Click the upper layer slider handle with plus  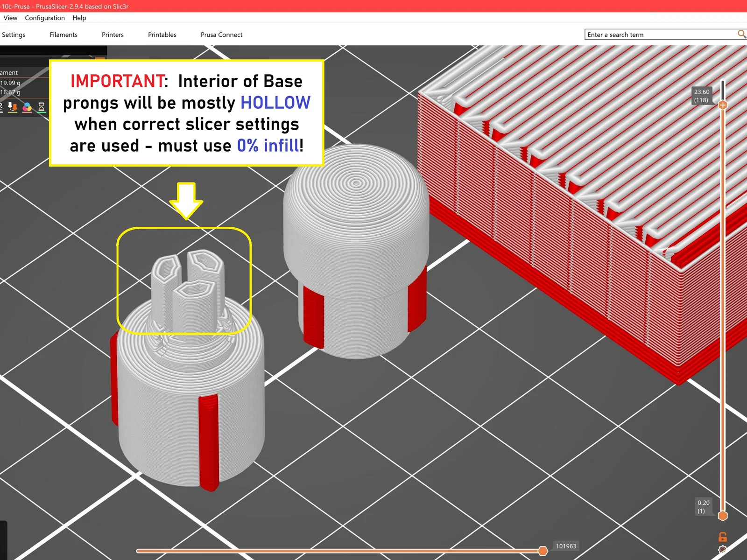coord(723,105)
